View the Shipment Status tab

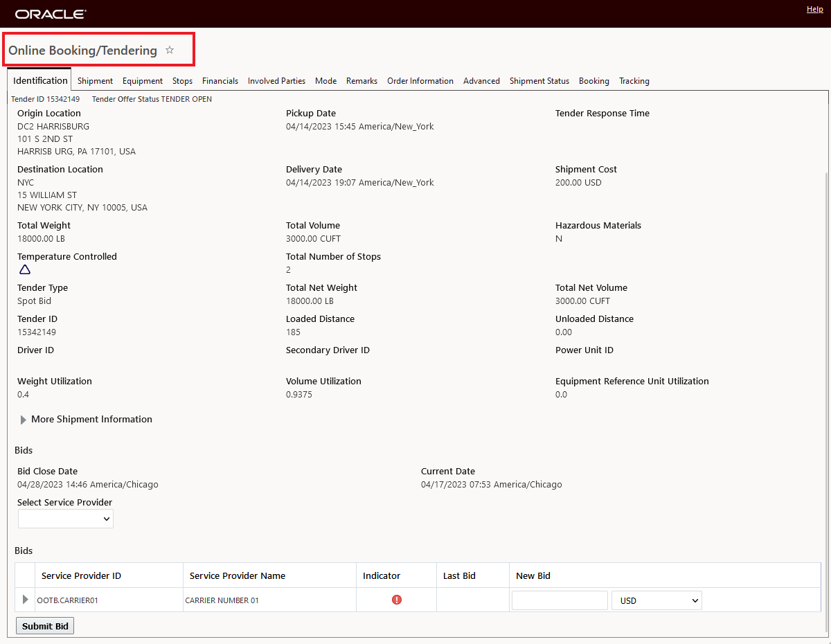pos(539,81)
